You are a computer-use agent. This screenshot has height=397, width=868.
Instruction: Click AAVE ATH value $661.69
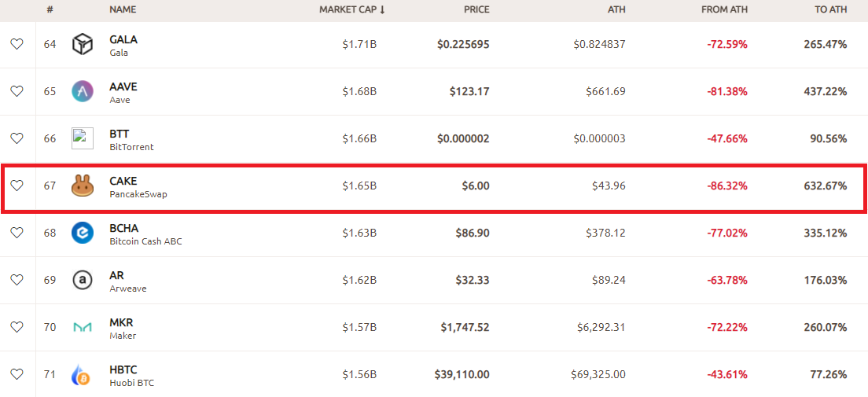point(605,91)
